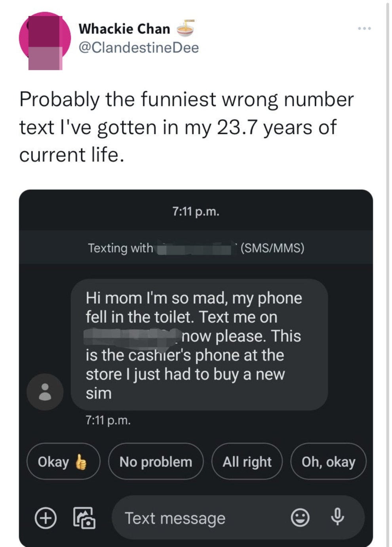Click the Whackie Chan display name
Image resolution: width=392 pixels, height=547 pixels.
tap(124, 28)
